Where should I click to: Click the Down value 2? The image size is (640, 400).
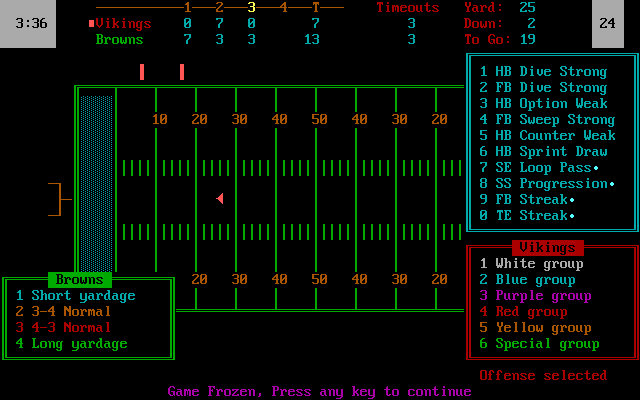tap(531, 24)
